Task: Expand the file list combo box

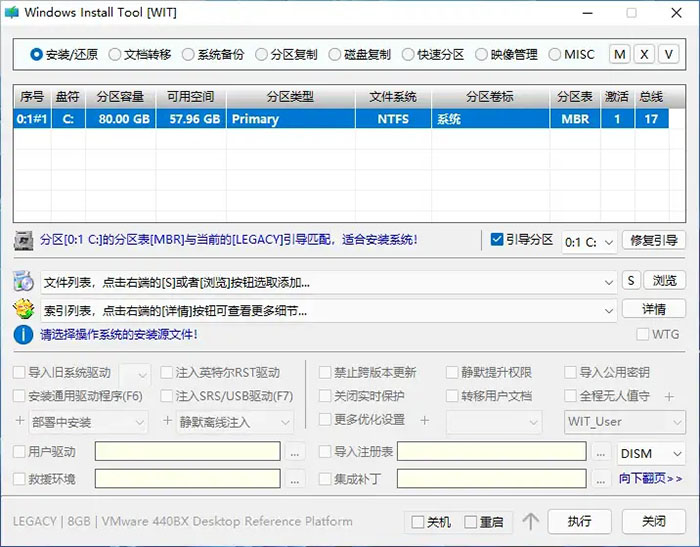Action: [x=609, y=282]
